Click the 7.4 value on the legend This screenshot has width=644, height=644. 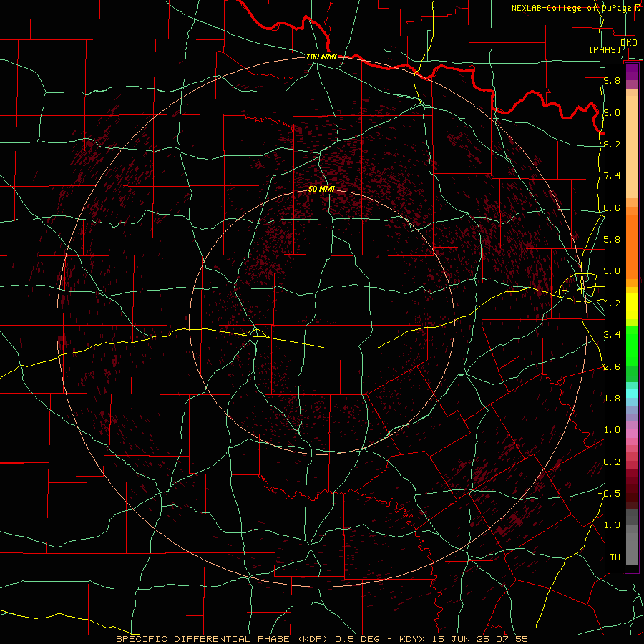coord(612,176)
